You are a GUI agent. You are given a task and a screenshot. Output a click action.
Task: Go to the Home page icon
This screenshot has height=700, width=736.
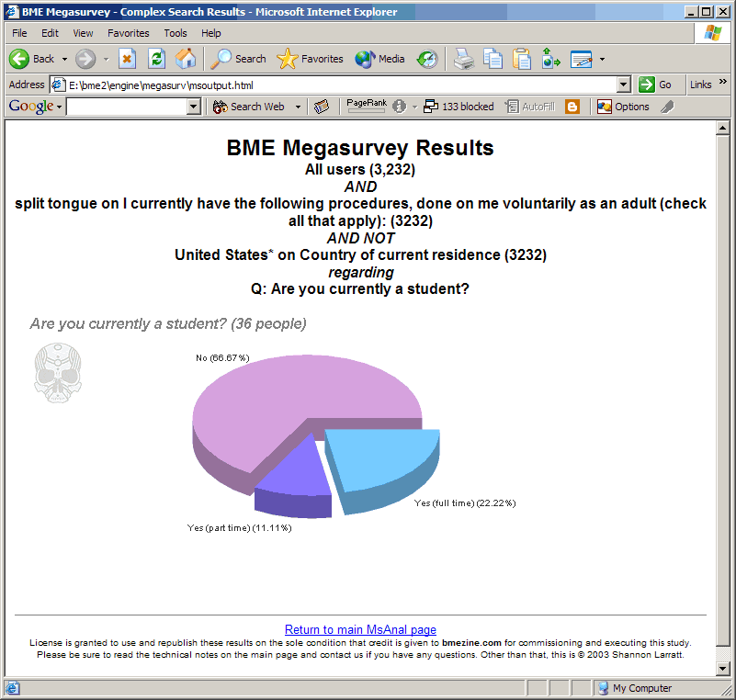click(186, 59)
